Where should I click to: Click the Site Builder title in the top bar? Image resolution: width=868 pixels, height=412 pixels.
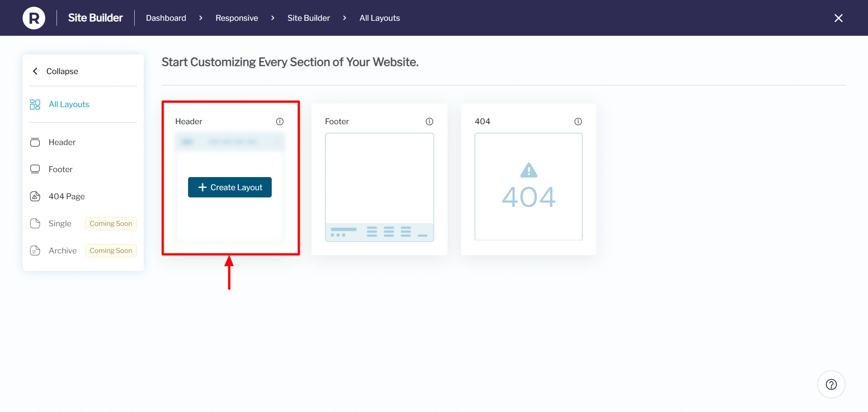click(x=95, y=18)
